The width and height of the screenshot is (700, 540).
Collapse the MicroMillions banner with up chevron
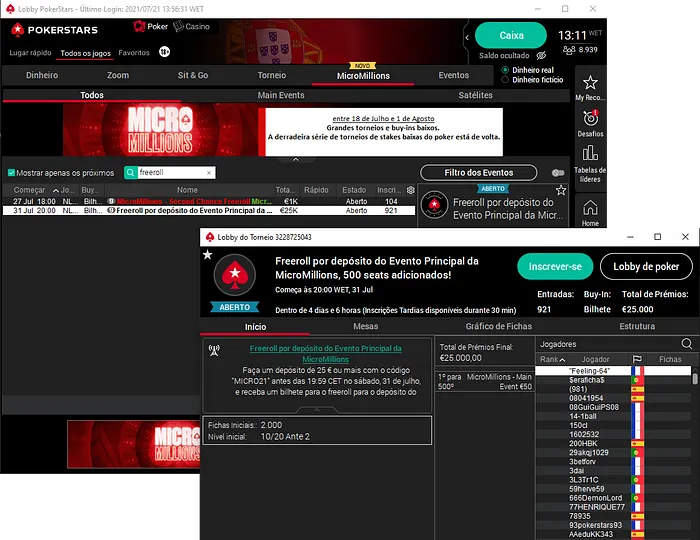tap(296, 159)
